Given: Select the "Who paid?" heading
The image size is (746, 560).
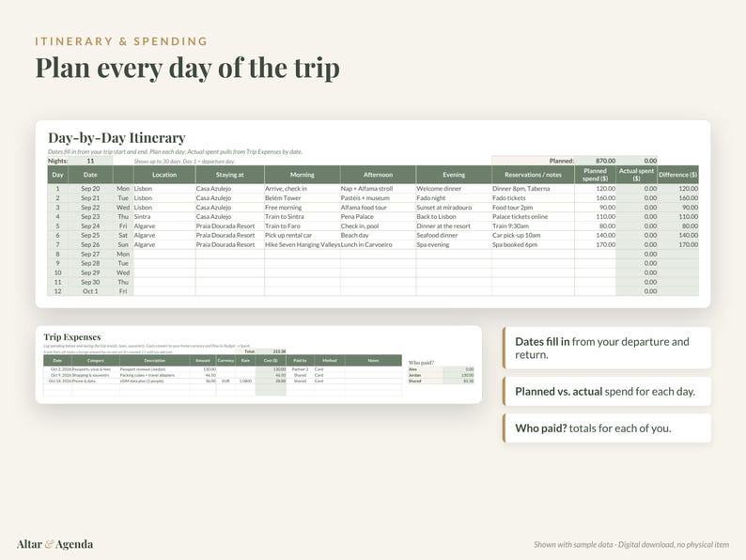Looking at the screenshot, I should coord(421,363).
